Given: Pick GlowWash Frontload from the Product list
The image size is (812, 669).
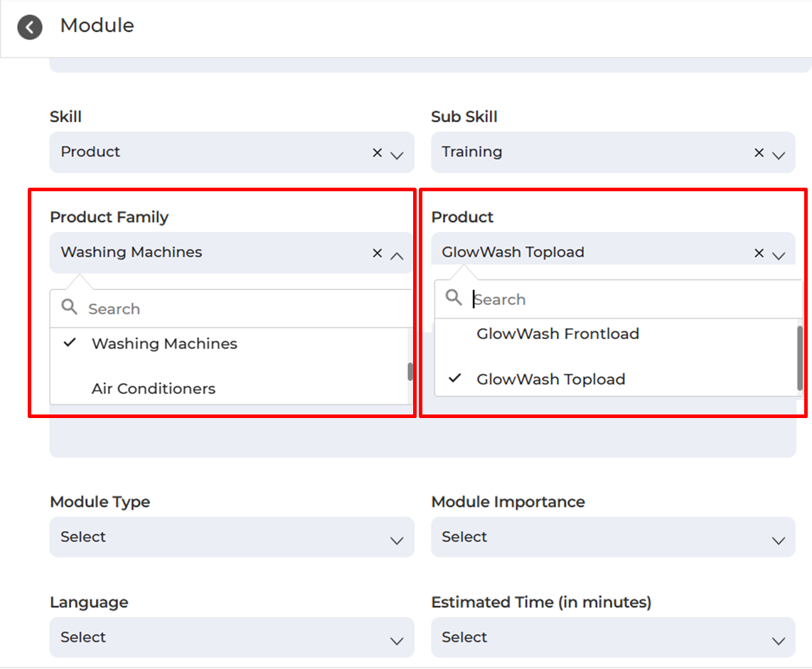Looking at the screenshot, I should tap(557, 334).
